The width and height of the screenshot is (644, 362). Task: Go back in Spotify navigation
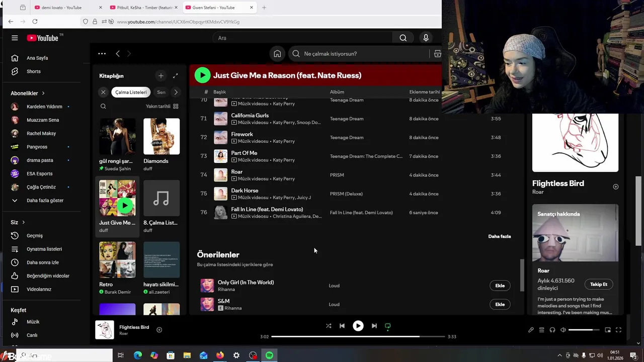(118, 54)
